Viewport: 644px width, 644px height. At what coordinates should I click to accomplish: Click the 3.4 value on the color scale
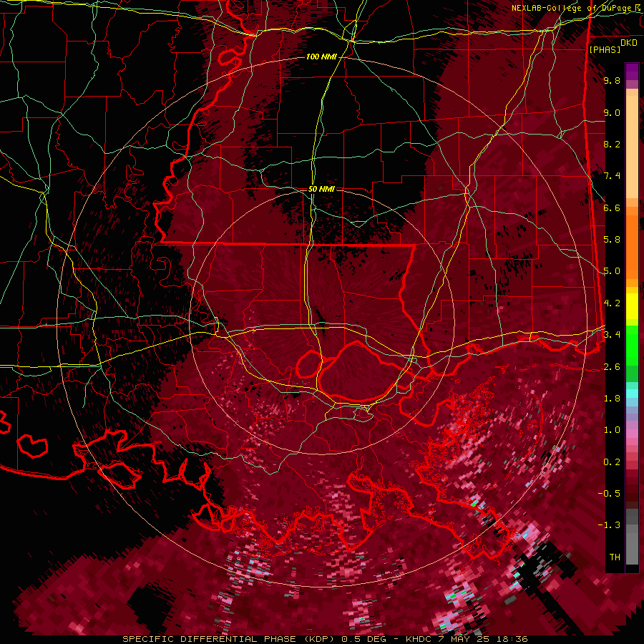pos(612,335)
